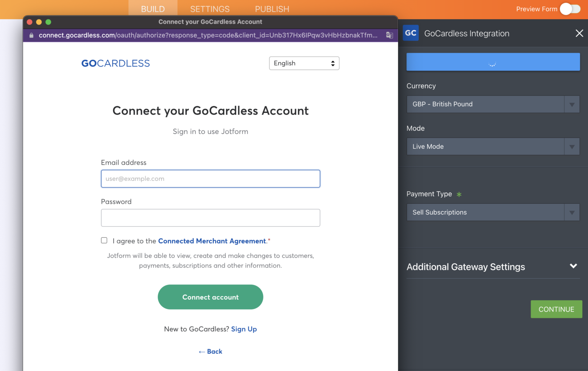Click the Email address input field
The image size is (588, 371).
point(210,179)
